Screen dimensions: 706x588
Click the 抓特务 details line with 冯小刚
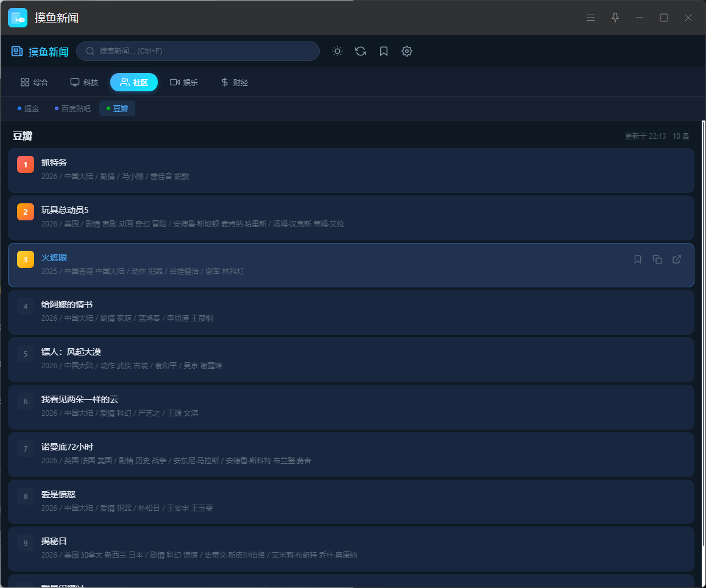[x=115, y=177]
